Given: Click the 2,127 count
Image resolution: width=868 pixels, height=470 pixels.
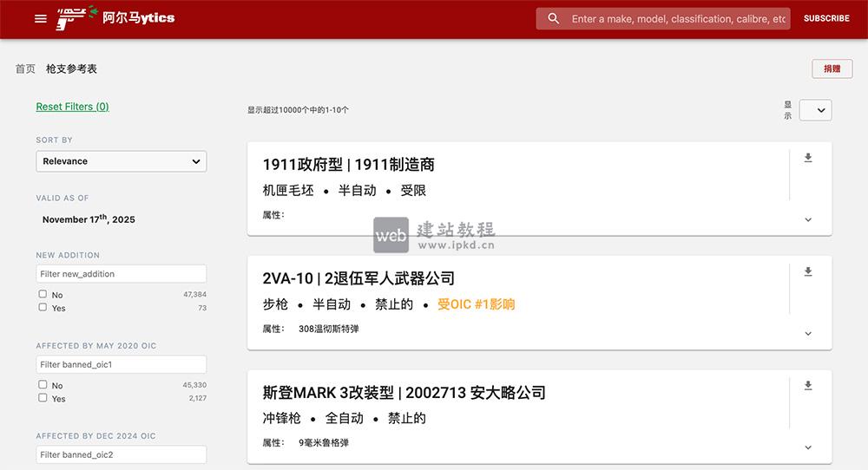Looking at the screenshot, I should point(198,398).
